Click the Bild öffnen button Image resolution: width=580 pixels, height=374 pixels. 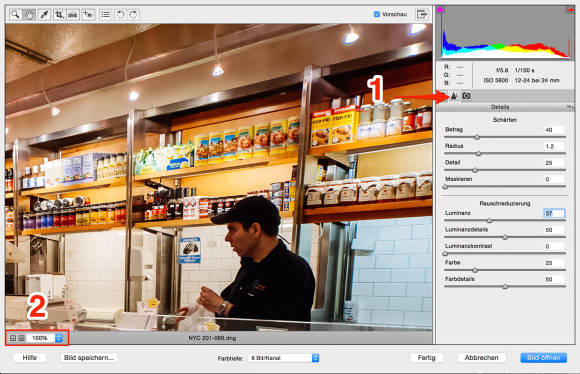[x=543, y=357]
